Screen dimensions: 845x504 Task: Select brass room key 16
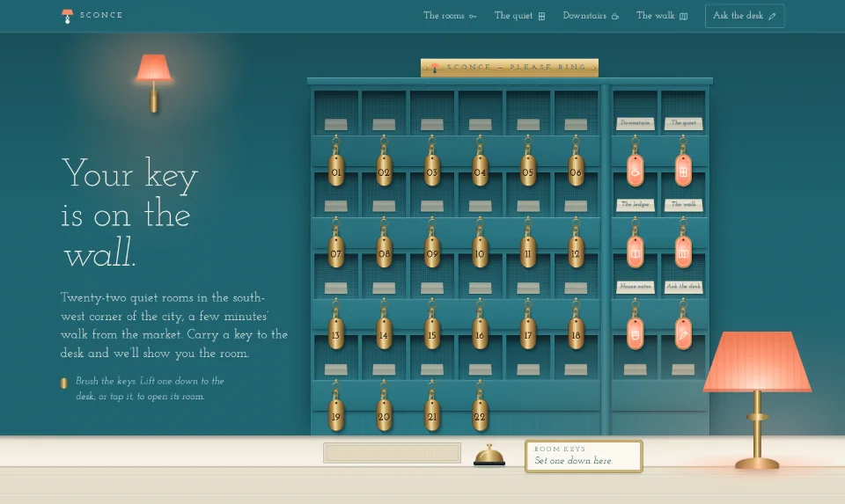(x=480, y=334)
